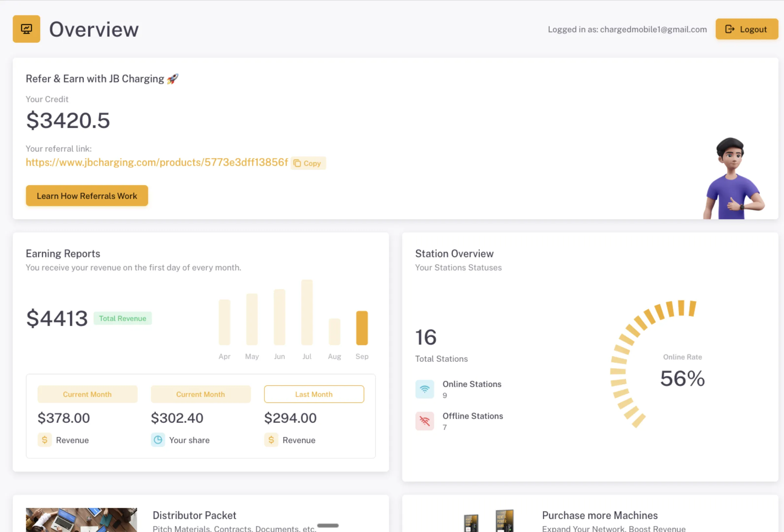Click the logged-in email chargedmobile1@gmail.com
Viewport: 784px width, 532px height.
click(653, 29)
